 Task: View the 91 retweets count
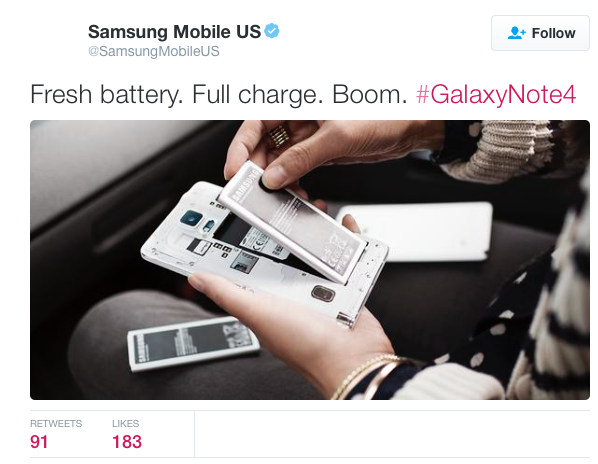tap(39, 442)
